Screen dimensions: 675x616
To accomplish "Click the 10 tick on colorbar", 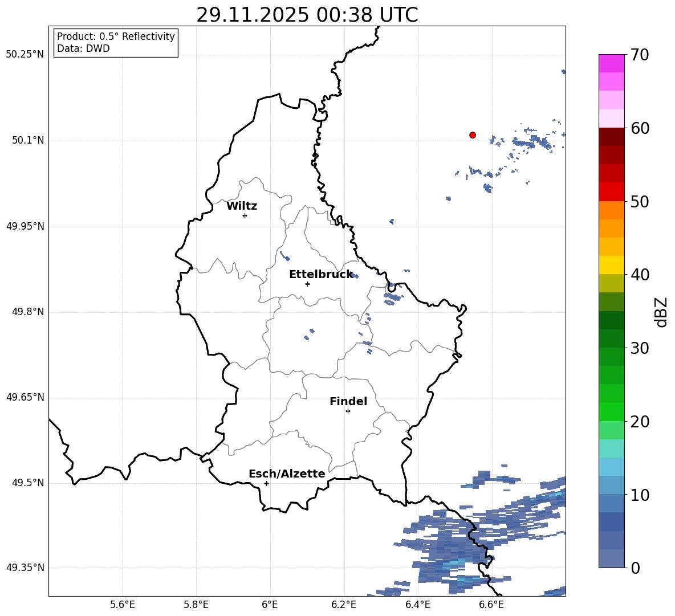I will pos(640,495).
